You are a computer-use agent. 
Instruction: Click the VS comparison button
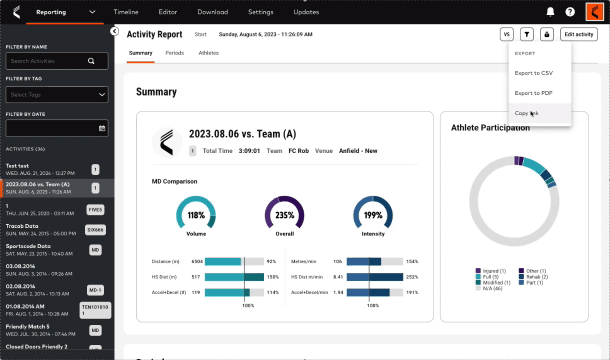[x=507, y=34]
